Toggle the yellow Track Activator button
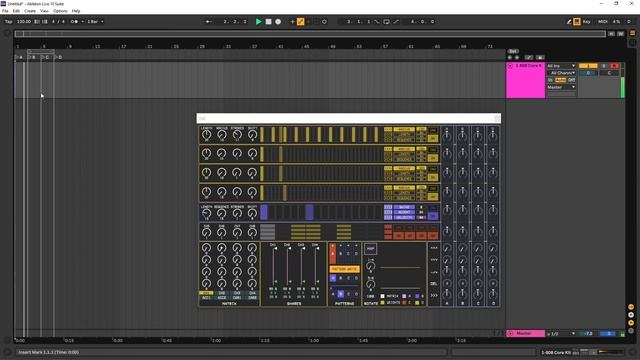Viewport: 640px width, 360px height. 588,66
